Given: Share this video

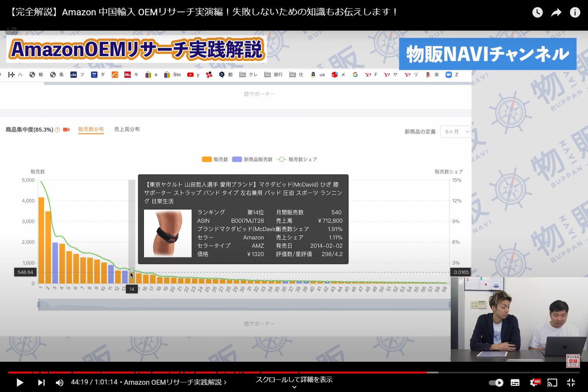Looking at the screenshot, I should (556, 12).
